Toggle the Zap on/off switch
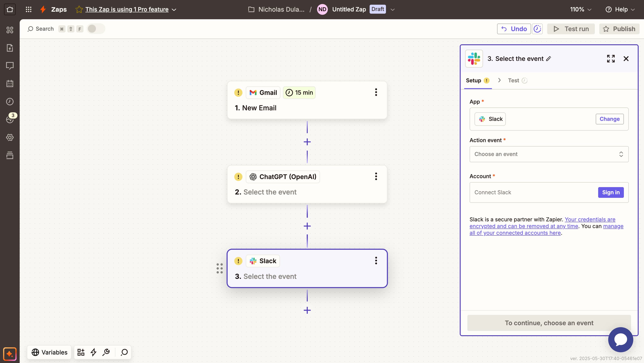 96,29
